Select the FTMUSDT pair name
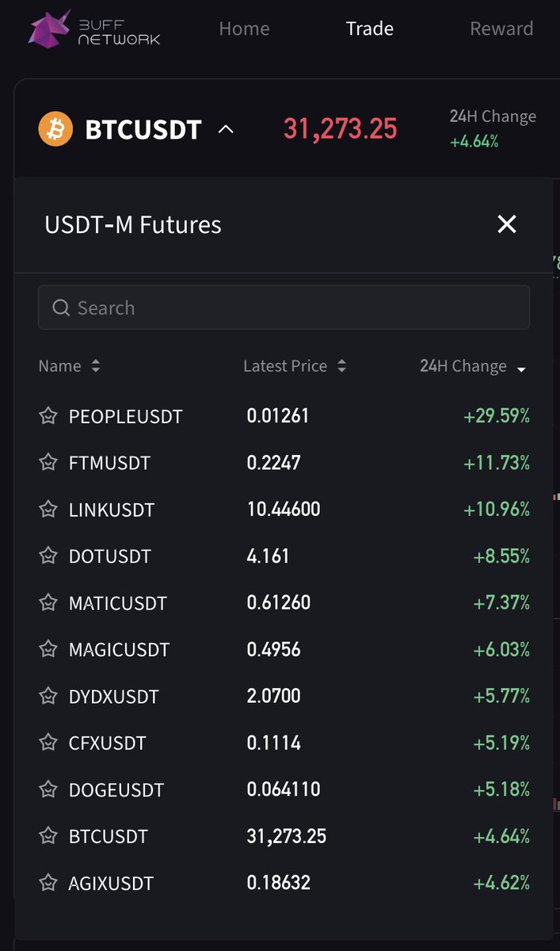 pyautogui.click(x=109, y=463)
